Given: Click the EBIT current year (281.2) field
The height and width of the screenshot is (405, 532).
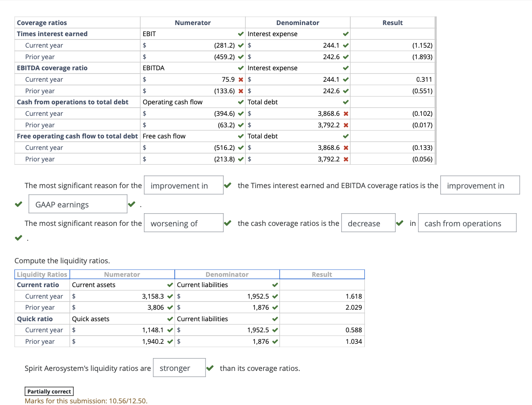Looking at the screenshot, I should coord(192,46).
